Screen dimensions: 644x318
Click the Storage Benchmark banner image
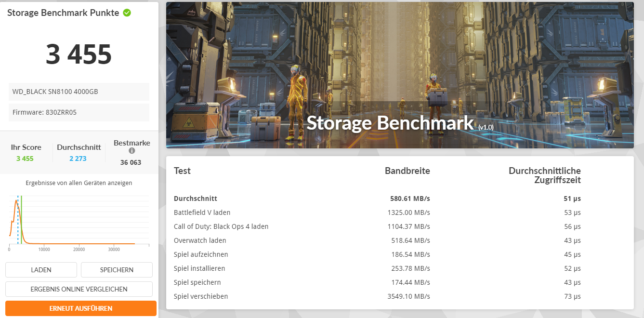(400, 75)
